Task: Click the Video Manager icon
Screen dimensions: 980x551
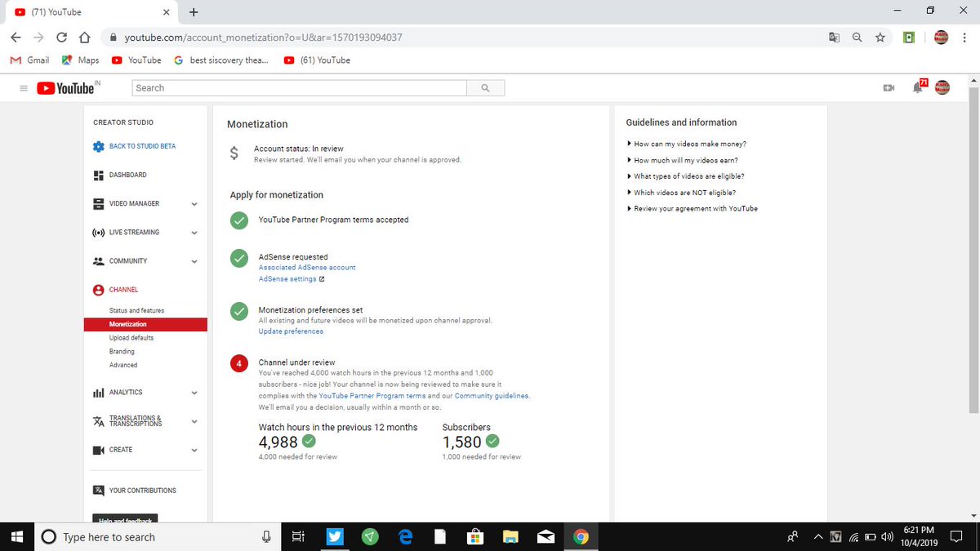Action: (x=98, y=203)
